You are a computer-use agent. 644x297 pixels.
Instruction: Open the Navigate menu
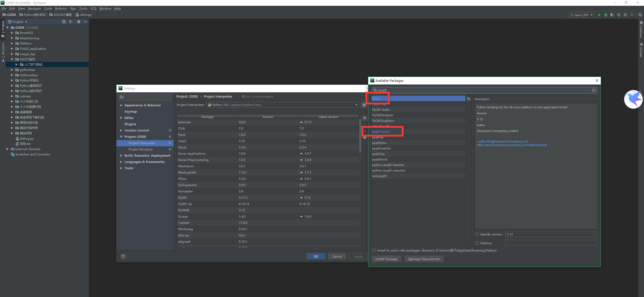point(34,8)
